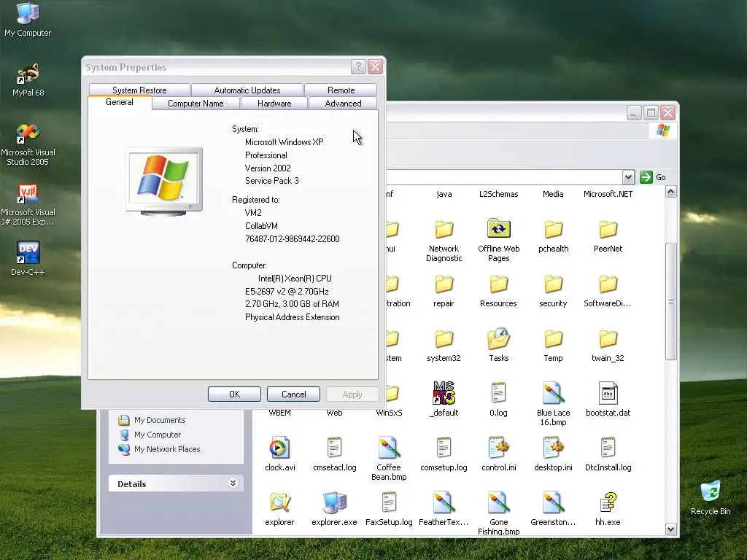747x560 pixels.
Task: Open the Remote tab
Action: coord(341,90)
